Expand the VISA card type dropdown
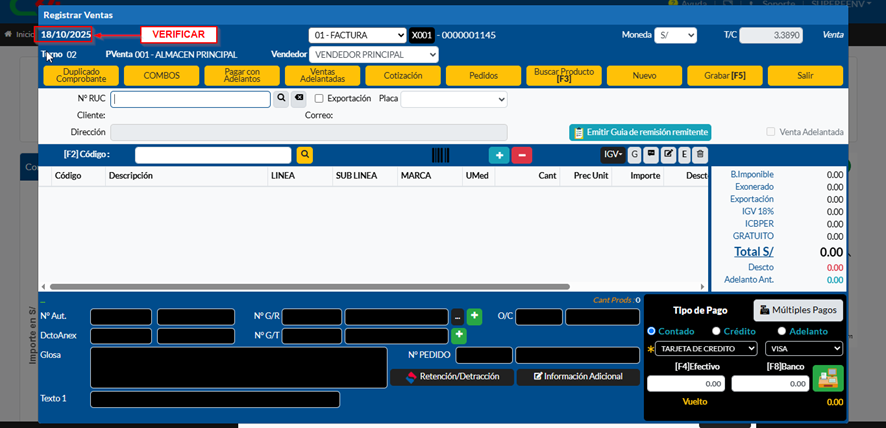This screenshot has width=886, height=428. pos(803,349)
